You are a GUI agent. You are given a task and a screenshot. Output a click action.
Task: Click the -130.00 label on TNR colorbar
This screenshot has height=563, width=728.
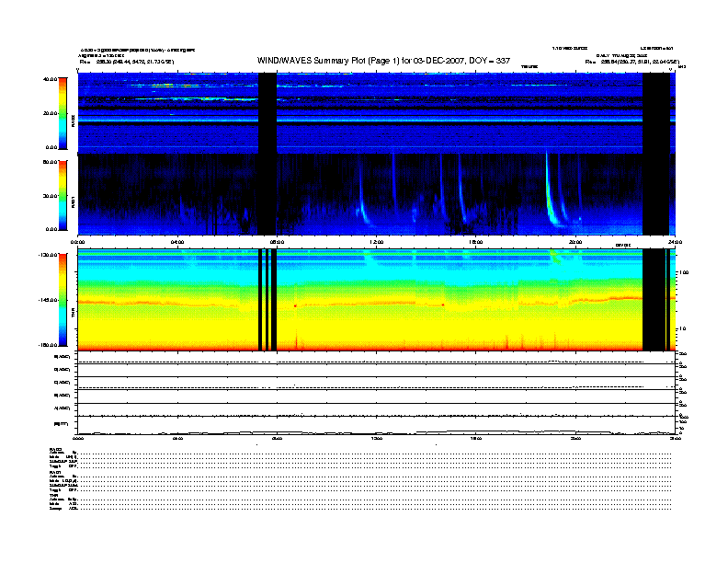tap(48, 255)
